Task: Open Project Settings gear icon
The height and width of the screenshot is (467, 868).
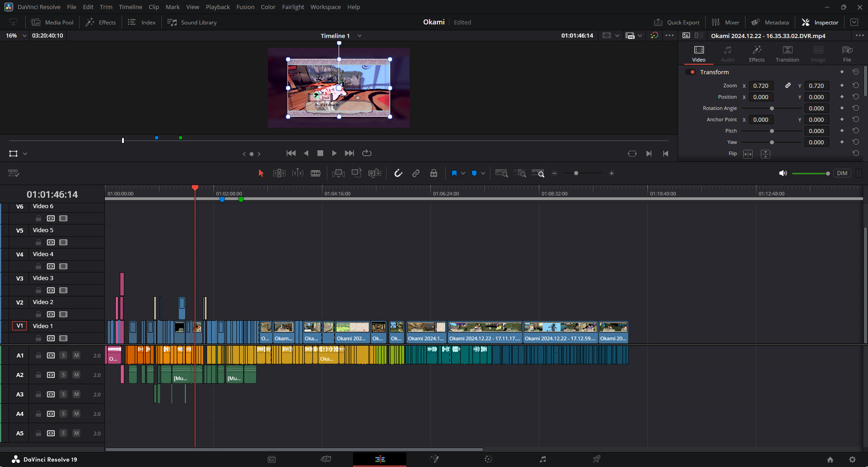Action: [x=852, y=459]
